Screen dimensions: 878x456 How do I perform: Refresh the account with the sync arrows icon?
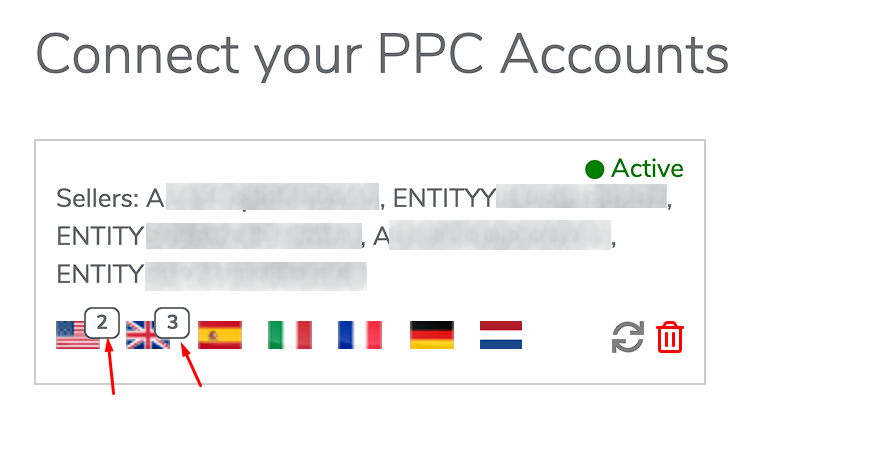[x=628, y=337]
